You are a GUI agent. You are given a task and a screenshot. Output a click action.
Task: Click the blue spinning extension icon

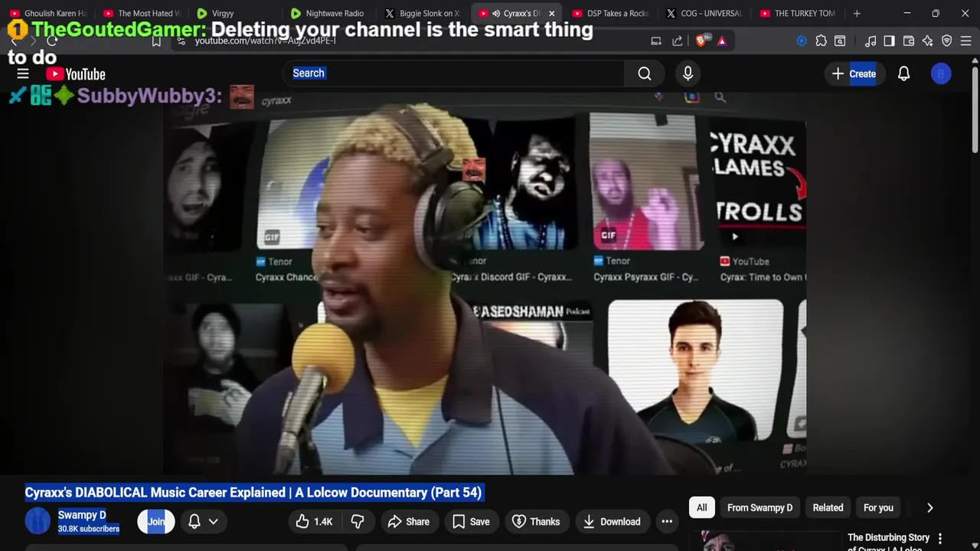(x=802, y=41)
